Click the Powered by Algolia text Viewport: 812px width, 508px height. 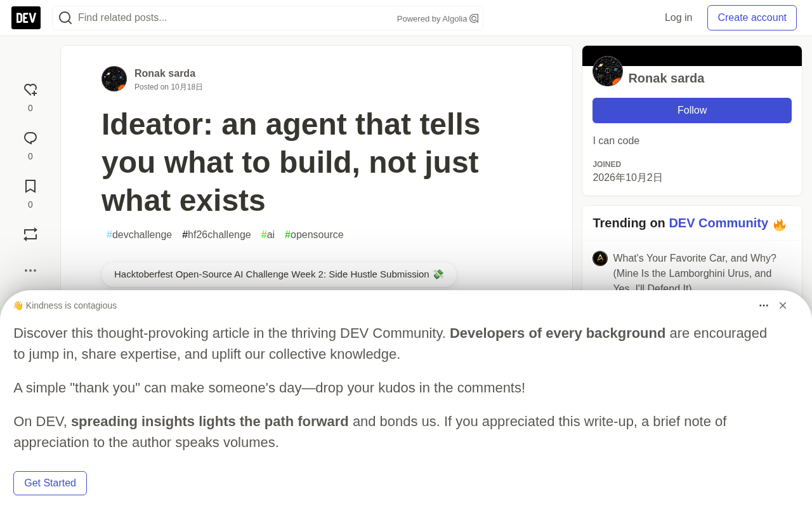432,19
